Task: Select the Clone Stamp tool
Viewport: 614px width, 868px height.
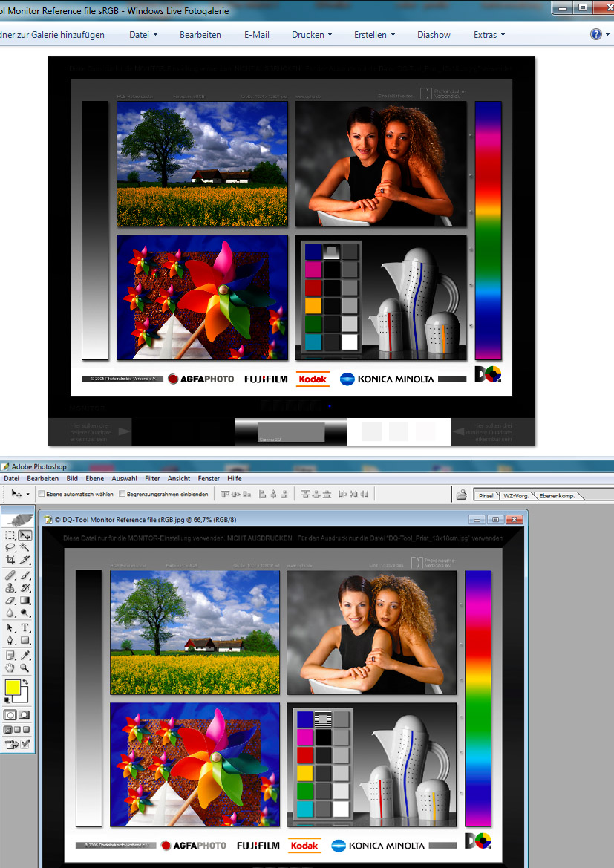Action: [x=10, y=588]
